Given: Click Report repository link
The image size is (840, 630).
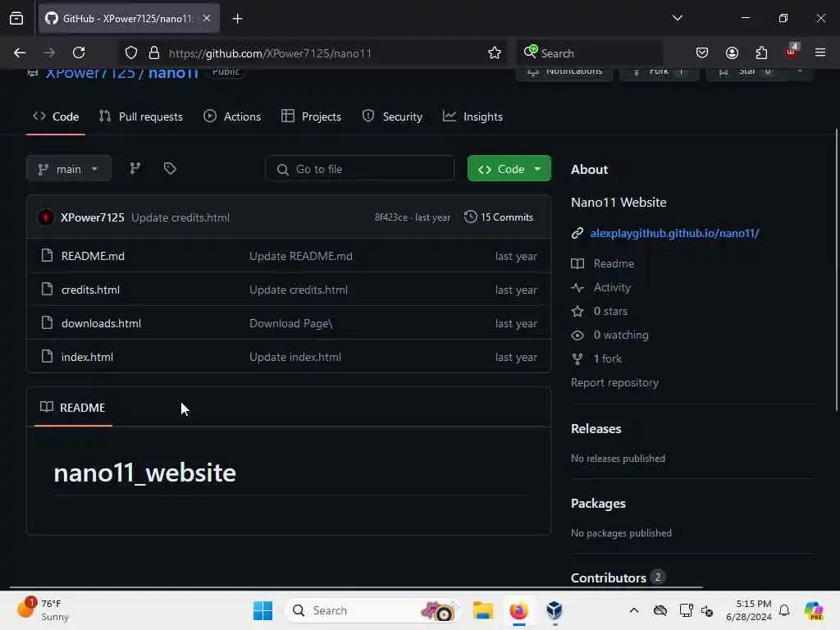Looking at the screenshot, I should click(614, 382).
